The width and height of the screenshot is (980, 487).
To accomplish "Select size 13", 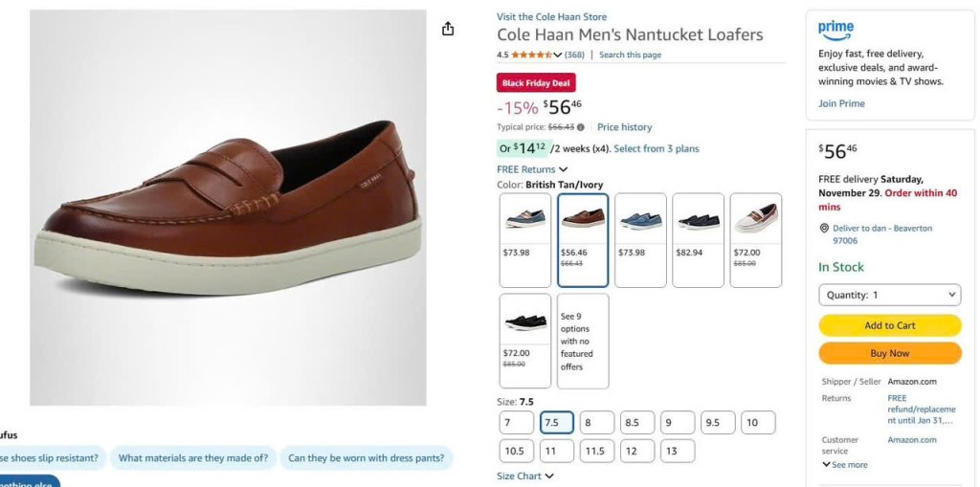I will pos(671,451).
